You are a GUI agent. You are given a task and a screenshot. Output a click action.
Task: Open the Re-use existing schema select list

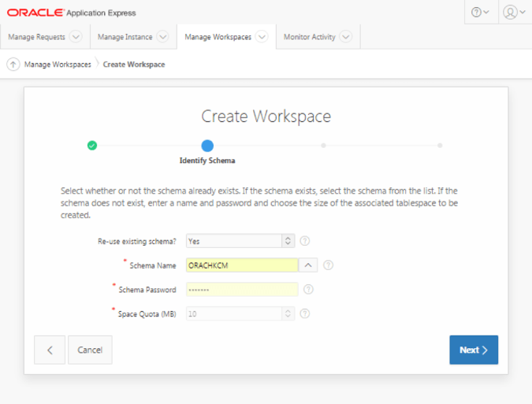[x=240, y=241]
